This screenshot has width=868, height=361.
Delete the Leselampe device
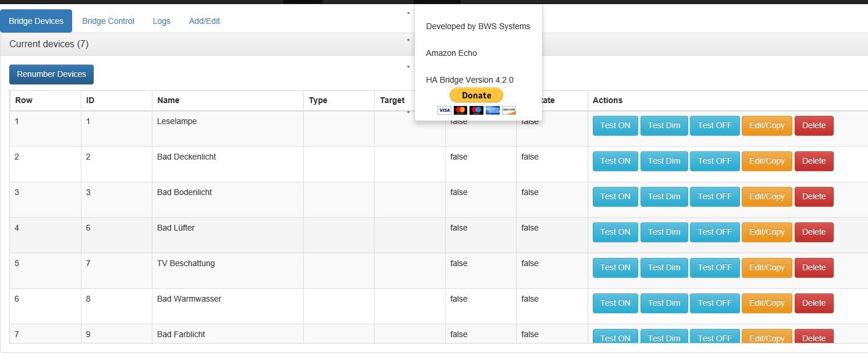(x=814, y=125)
